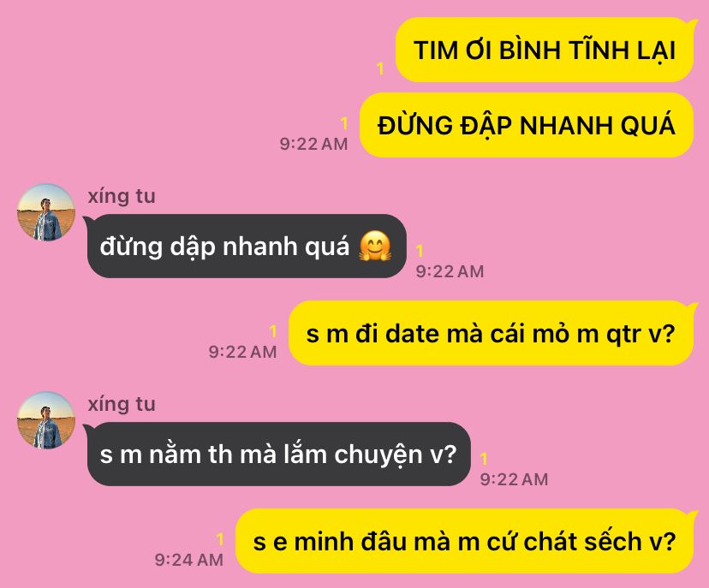Select the hugging face emoji in message
The width and height of the screenshot is (709, 588).
[x=375, y=246]
